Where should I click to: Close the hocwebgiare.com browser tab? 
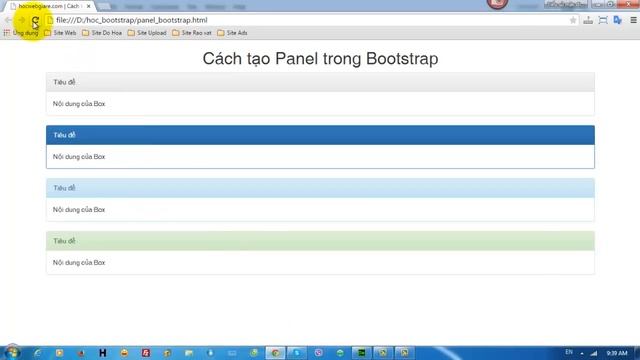pos(89,6)
